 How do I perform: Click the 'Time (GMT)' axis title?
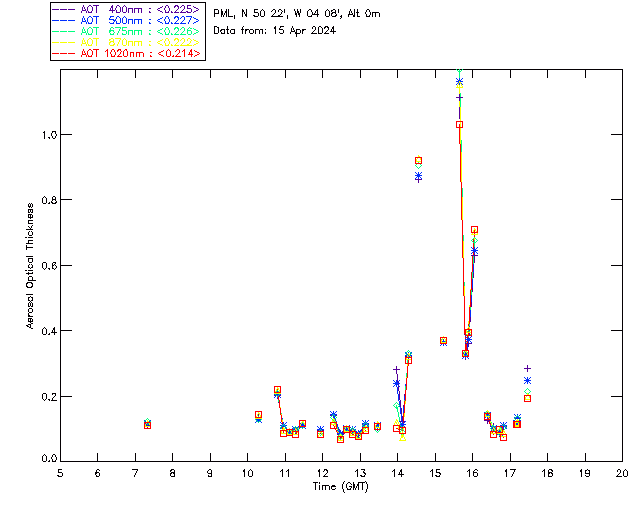pos(340,486)
